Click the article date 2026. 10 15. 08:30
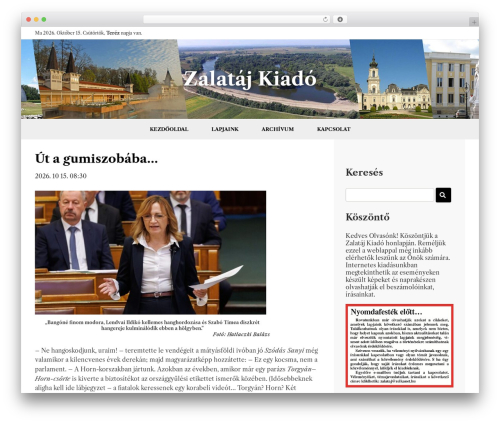This screenshot has height=423, width=500. (x=61, y=176)
